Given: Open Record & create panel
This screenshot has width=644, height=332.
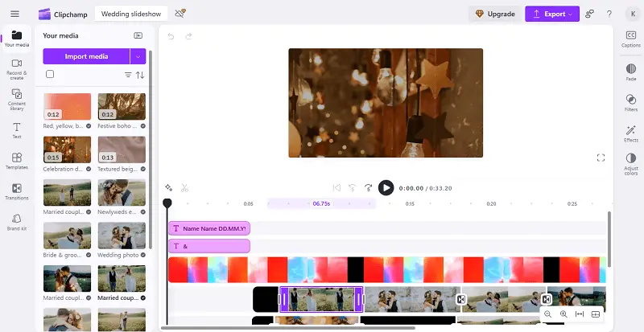Looking at the screenshot, I should pyautogui.click(x=16, y=69).
